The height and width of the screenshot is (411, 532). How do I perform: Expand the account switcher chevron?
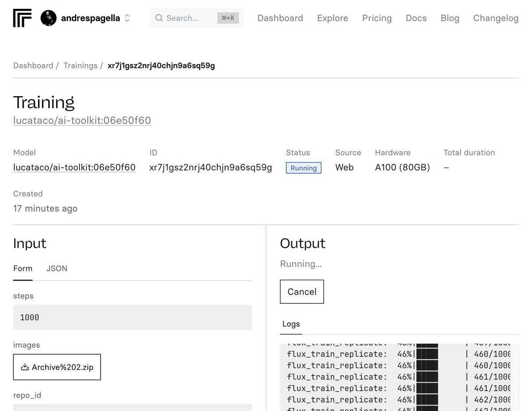(x=127, y=18)
